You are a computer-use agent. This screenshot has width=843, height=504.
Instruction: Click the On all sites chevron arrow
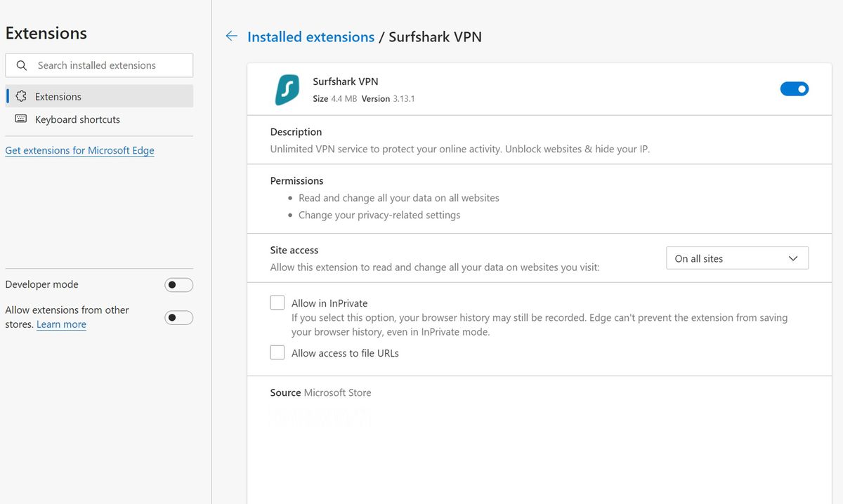(793, 258)
